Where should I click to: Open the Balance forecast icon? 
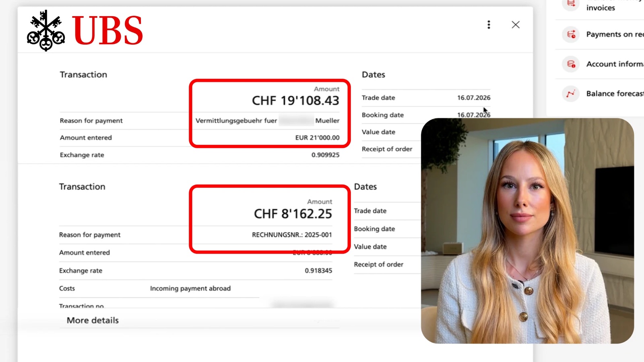[571, 94]
